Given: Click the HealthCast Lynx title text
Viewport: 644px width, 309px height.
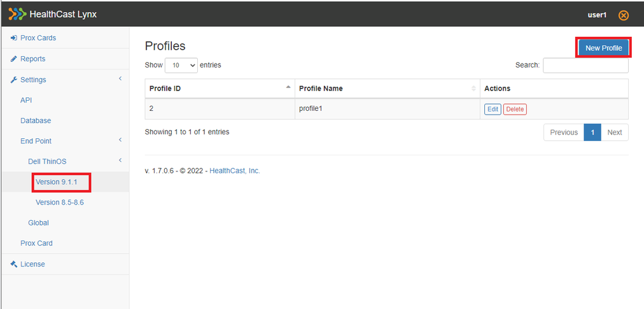Looking at the screenshot, I should (x=63, y=15).
